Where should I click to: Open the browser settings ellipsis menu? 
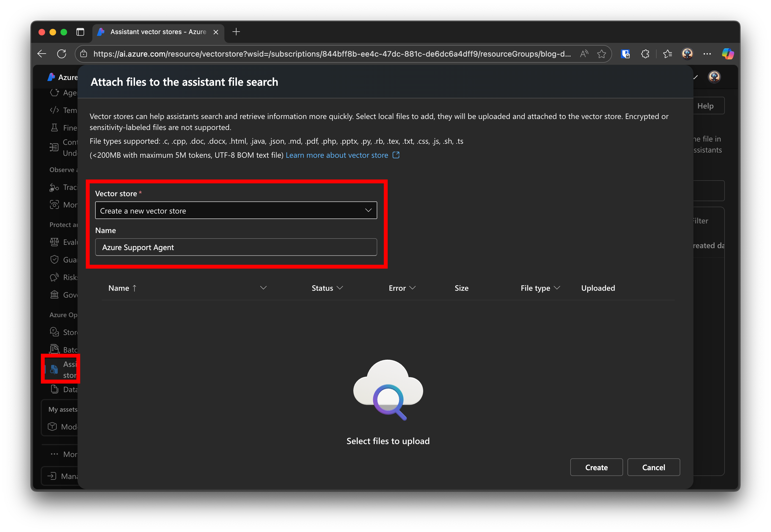point(707,54)
